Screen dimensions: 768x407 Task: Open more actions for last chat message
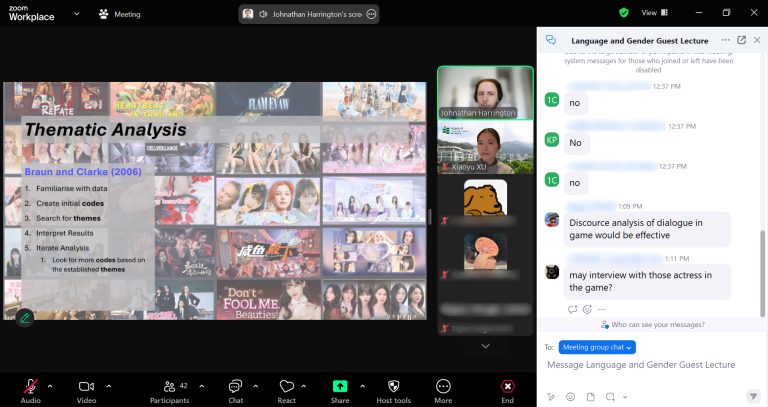click(x=601, y=309)
